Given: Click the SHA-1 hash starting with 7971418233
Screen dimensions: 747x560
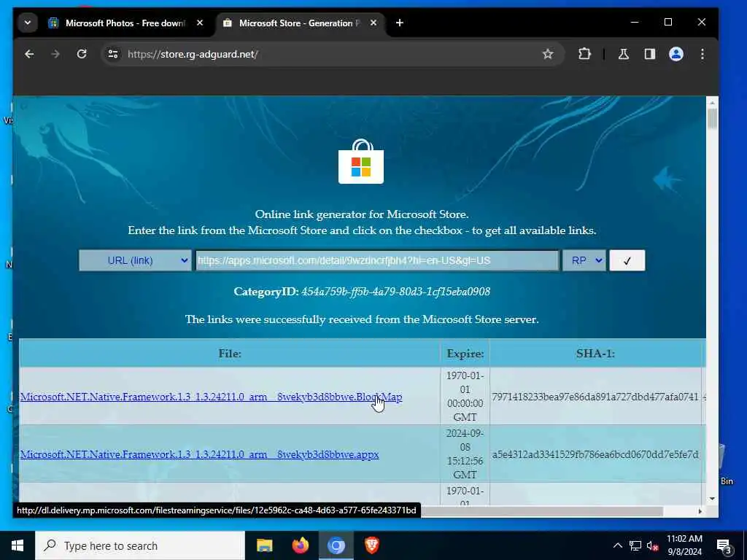Looking at the screenshot, I should coord(595,397).
